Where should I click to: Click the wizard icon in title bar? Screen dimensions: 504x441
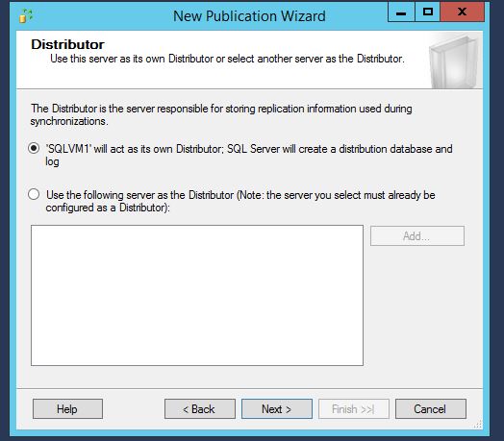(26, 15)
